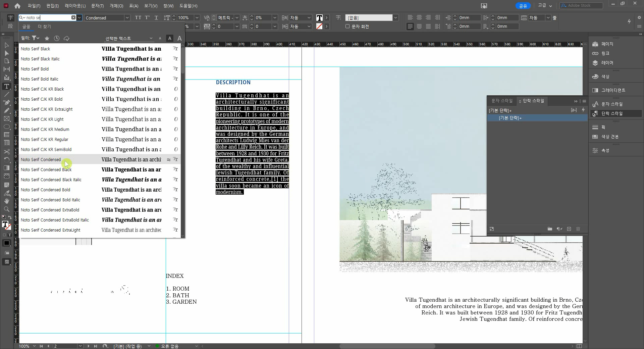Click the stroke none swatch in control panel
644x349 pixels.
(319, 26)
